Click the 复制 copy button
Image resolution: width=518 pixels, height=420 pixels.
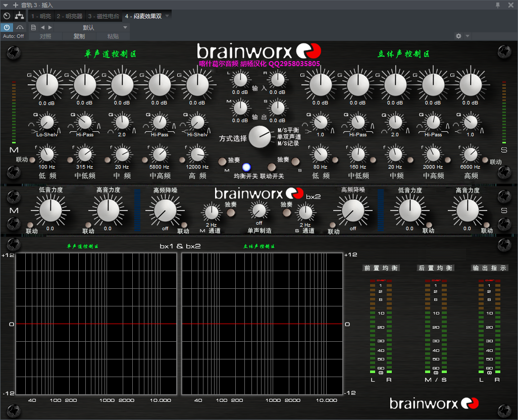pyautogui.click(x=79, y=36)
